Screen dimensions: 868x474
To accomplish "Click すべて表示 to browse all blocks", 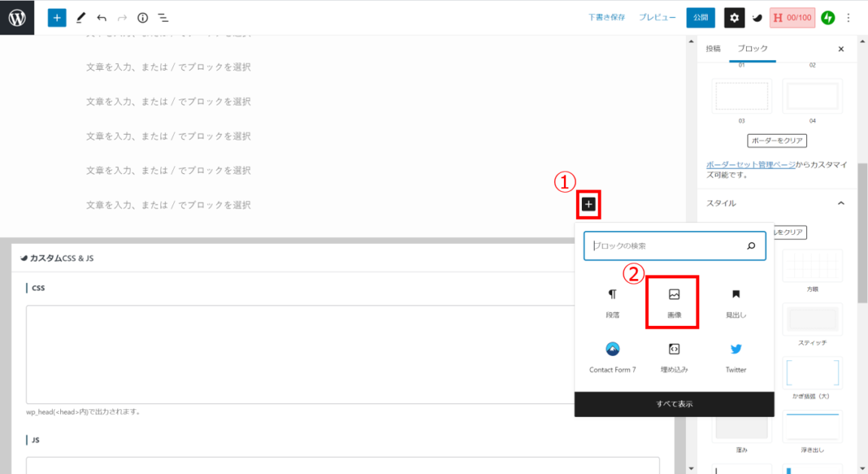I will pos(675,404).
